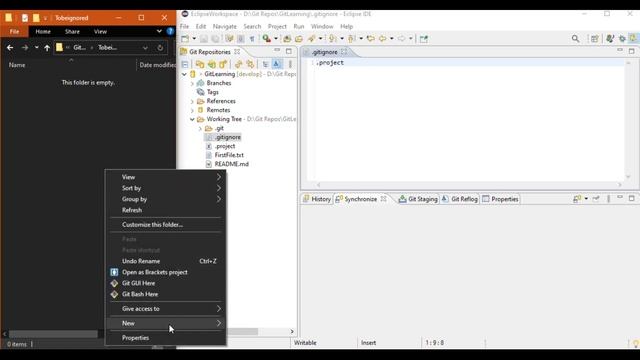Click the Open Task folder toolbar icon
Screen dimensions: 640x360
coord(299,39)
